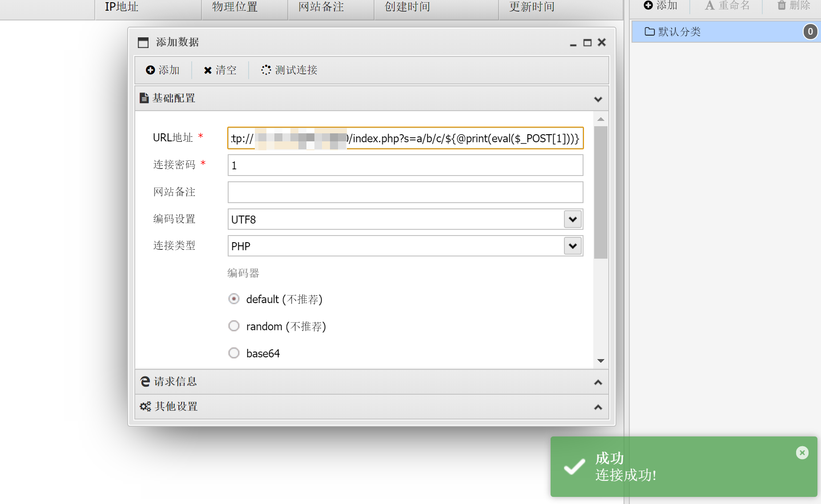This screenshot has width=821, height=504.
Task: Click the success checkmark icon in notification
Action: 575,467
